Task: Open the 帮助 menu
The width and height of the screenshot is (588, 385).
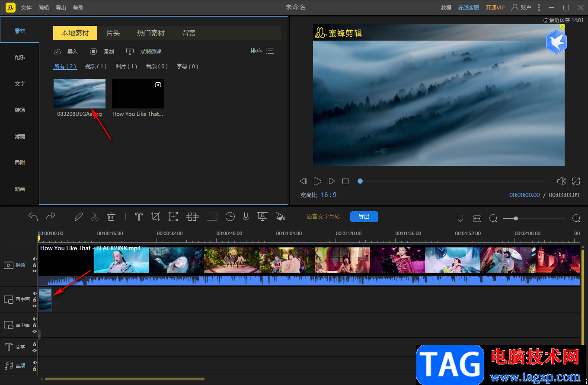Action: click(x=78, y=8)
